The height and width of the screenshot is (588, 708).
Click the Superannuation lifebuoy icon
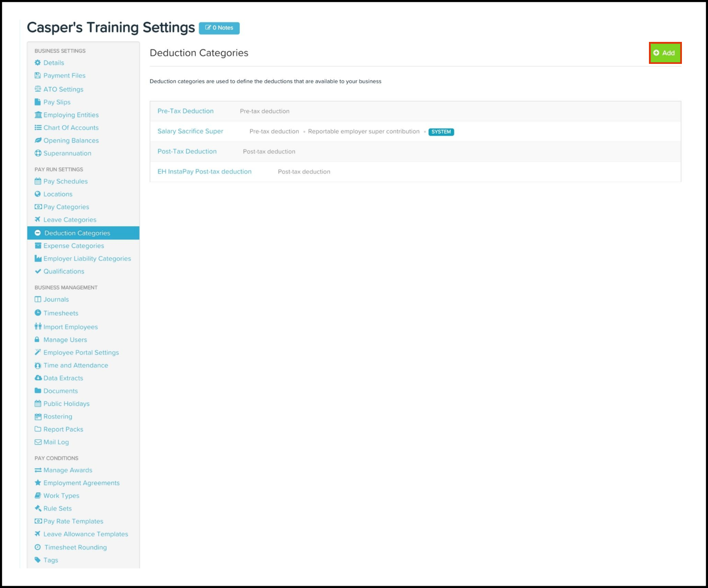pos(38,153)
